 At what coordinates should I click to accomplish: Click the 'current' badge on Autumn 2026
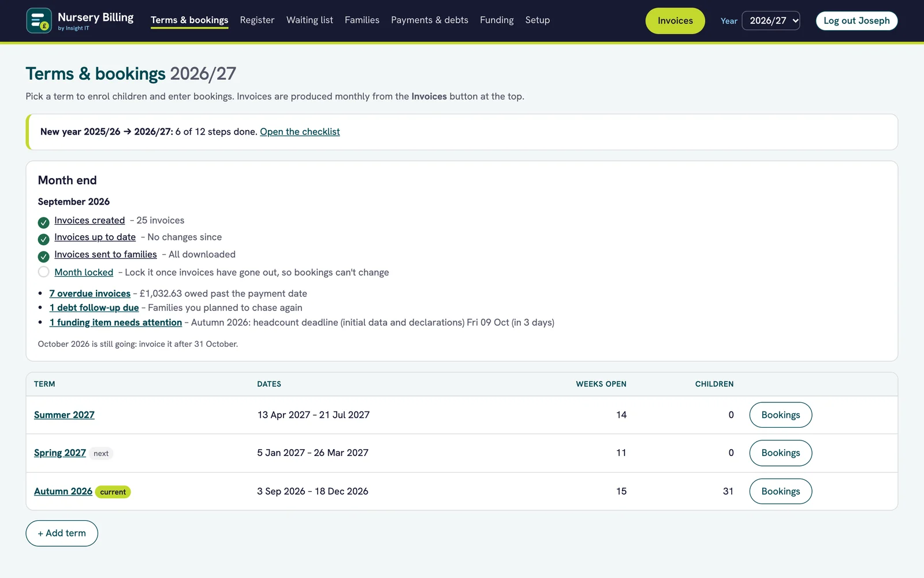tap(113, 492)
